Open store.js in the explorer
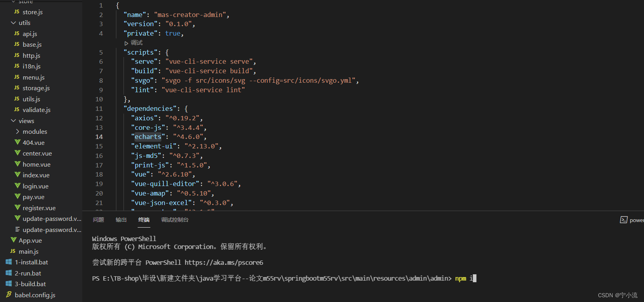This screenshot has height=302, width=644. click(x=32, y=12)
